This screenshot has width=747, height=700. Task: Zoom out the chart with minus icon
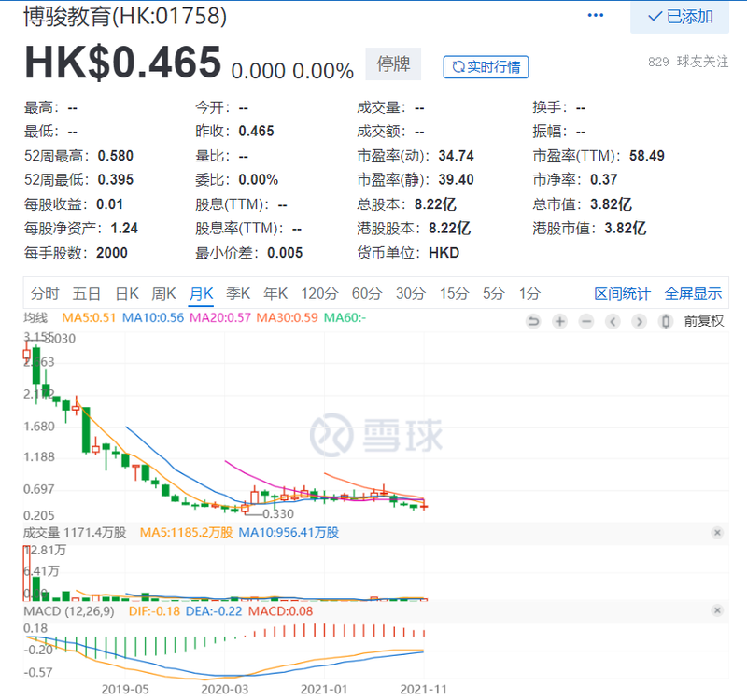tap(586, 322)
